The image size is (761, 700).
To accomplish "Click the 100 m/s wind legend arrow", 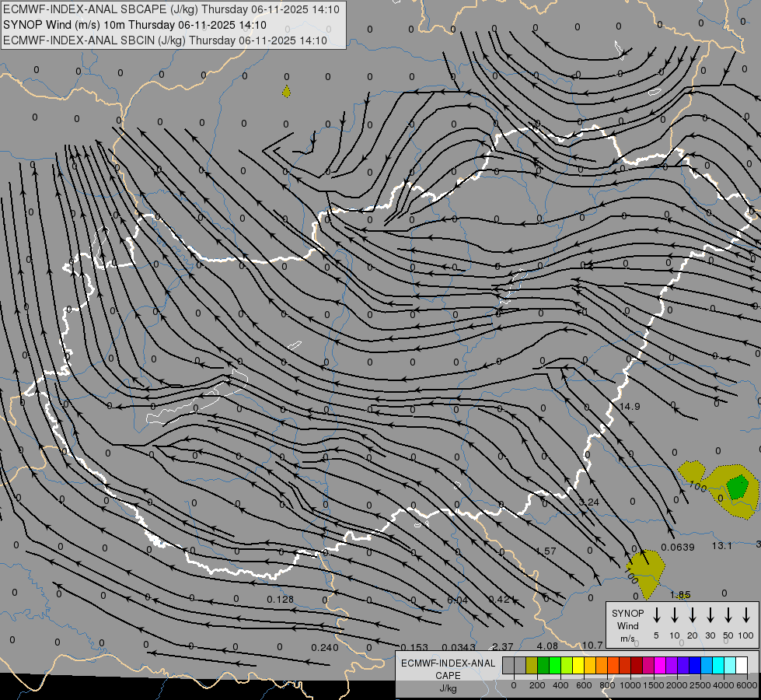I will click(x=746, y=615).
